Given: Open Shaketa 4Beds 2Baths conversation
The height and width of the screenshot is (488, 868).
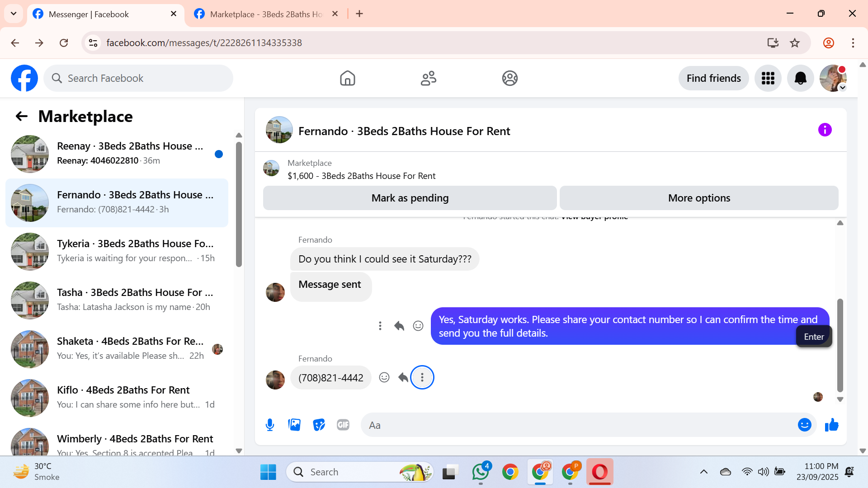Looking at the screenshot, I should point(117,349).
